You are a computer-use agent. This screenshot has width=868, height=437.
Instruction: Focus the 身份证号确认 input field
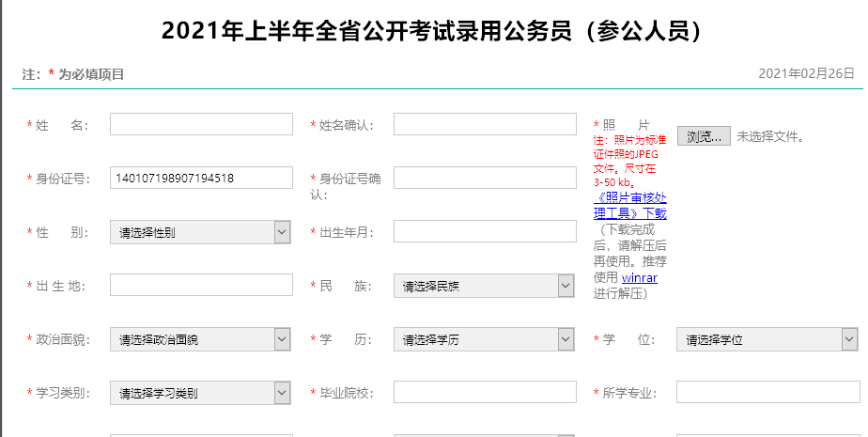click(485, 179)
